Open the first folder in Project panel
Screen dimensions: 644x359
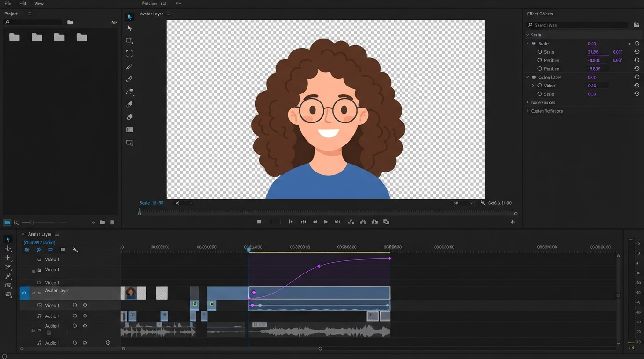pyautogui.click(x=15, y=37)
